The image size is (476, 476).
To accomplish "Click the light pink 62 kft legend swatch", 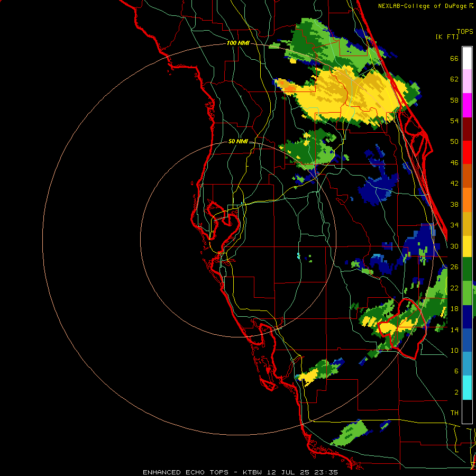I will (467, 81).
